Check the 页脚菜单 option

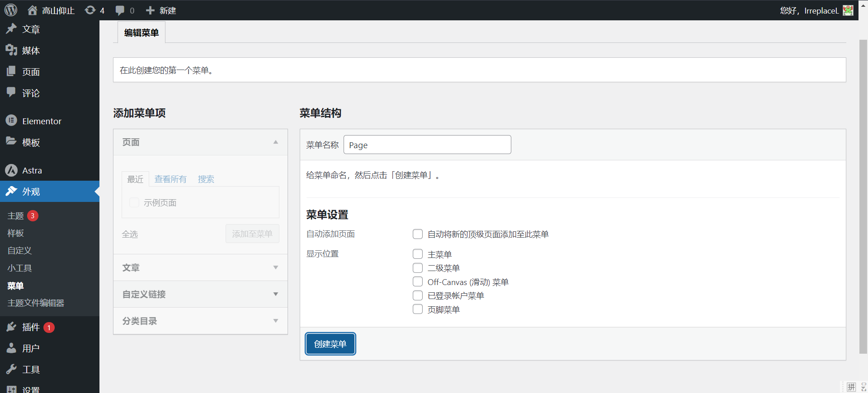[x=418, y=309]
